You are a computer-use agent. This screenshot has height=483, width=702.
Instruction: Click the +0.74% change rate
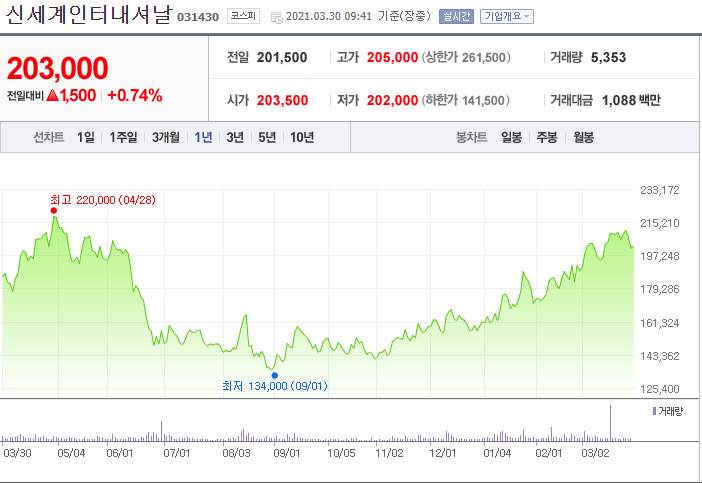(x=135, y=95)
